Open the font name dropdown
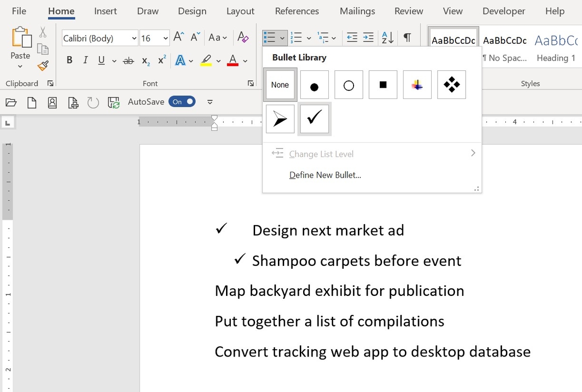582x392 pixels. point(134,38)
